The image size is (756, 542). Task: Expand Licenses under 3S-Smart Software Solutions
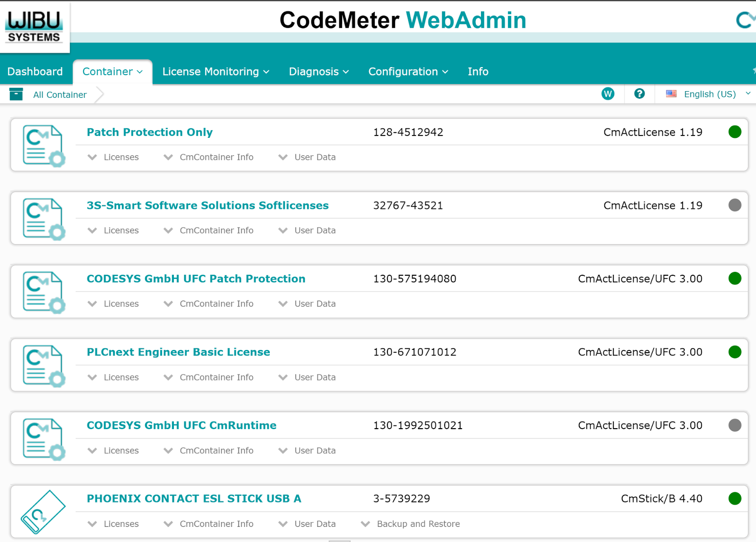[x=113, y=230]
